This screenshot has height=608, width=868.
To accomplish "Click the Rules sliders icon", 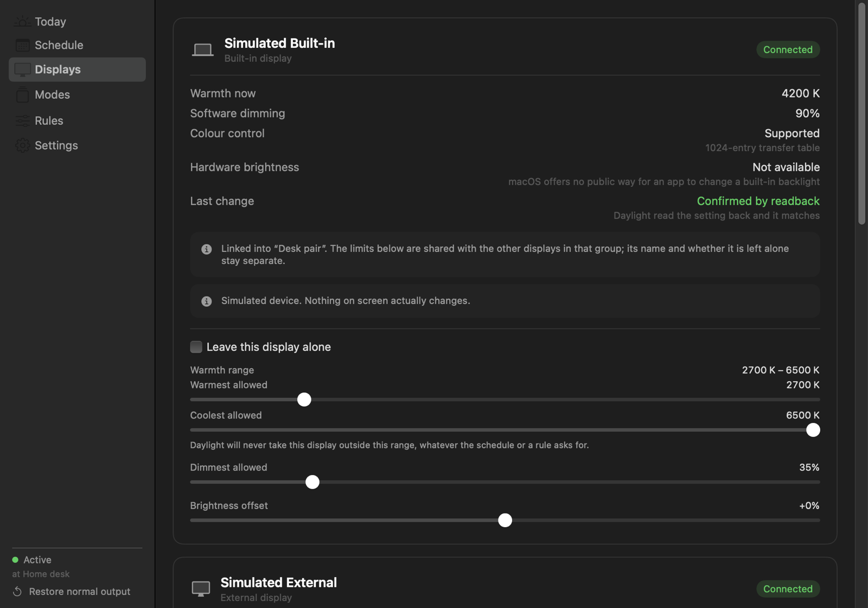I will pyautogui.click(x=22, y=121).
